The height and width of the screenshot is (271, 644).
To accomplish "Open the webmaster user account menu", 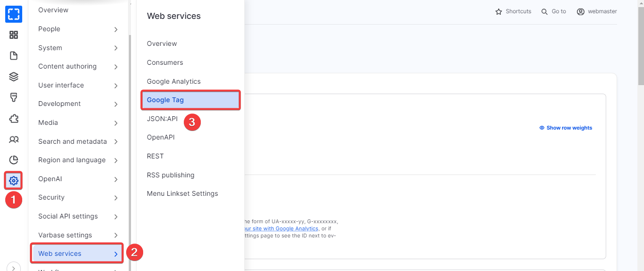I will (597, 11).
